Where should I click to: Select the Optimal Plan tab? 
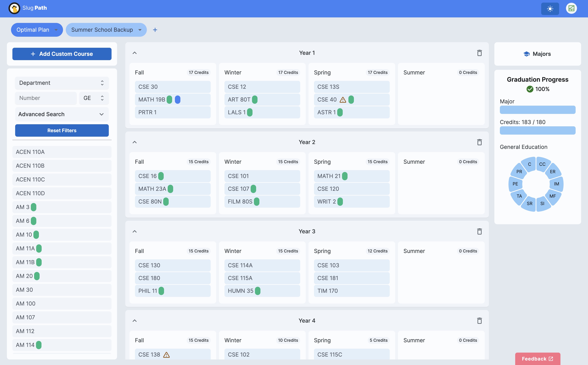[x=33, y=30]
